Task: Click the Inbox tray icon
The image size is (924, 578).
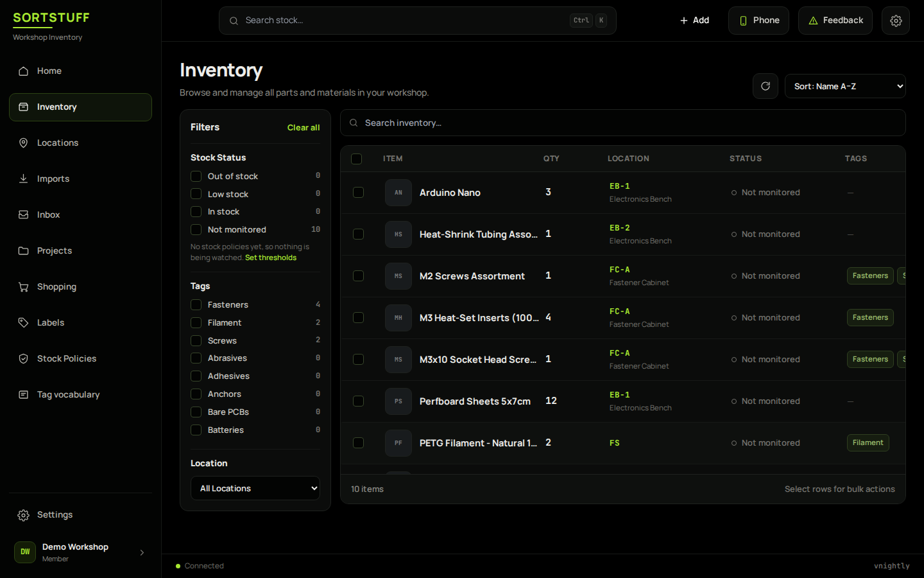Action: coord(24,215)
